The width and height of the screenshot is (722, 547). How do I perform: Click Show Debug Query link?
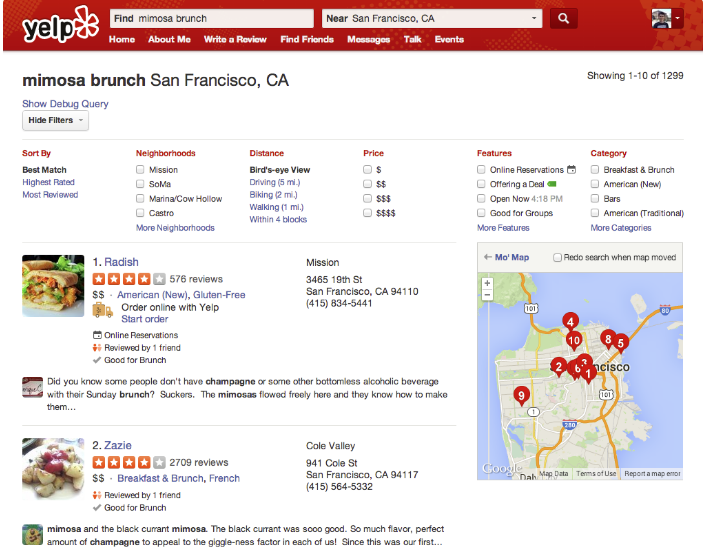(65, 104)
